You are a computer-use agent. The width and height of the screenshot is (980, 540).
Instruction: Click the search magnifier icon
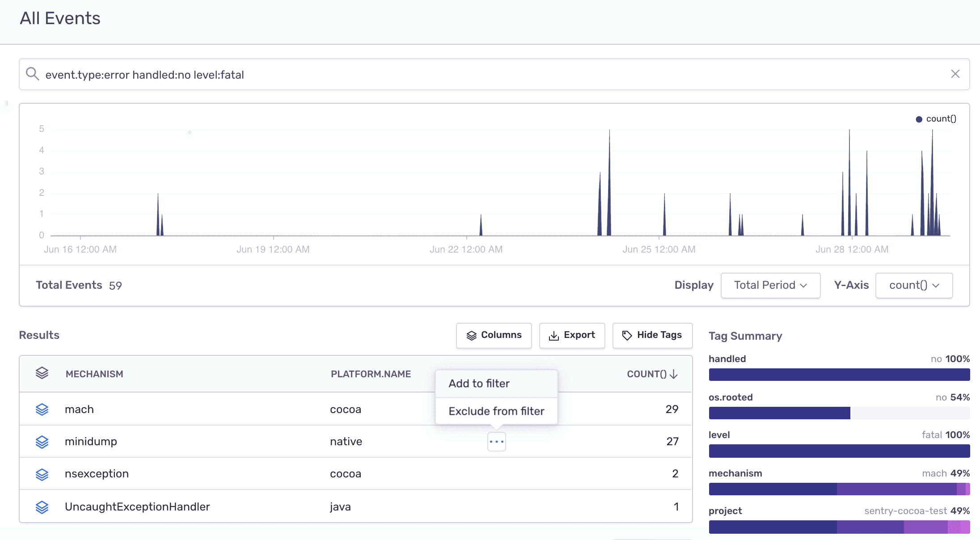(x=32, y=74)
